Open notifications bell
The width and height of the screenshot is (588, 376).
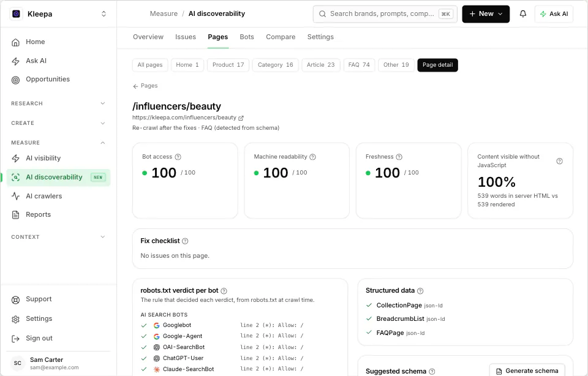(522, 14)
